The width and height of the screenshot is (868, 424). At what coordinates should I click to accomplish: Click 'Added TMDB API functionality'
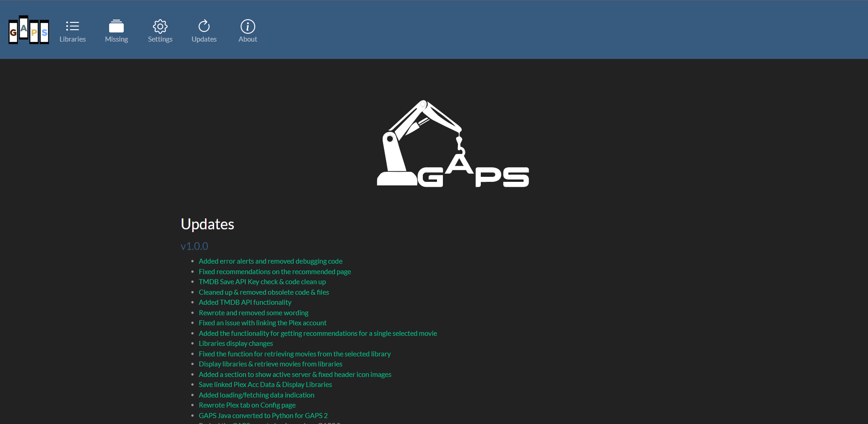(245, 302)
